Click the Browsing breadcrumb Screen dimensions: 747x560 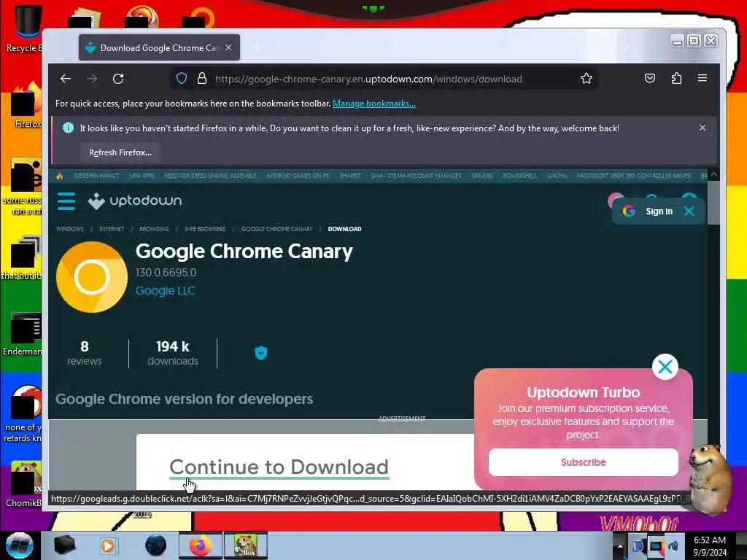[154, 229]
